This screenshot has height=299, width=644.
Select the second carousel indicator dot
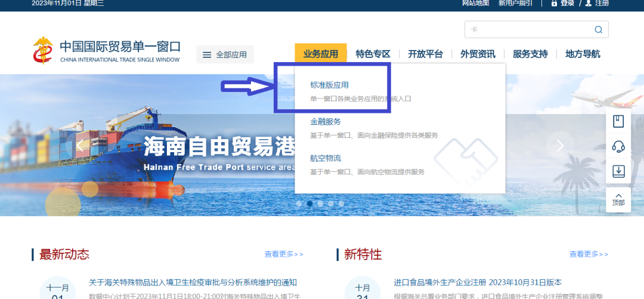pyautogui.click(x=309, y=204)
